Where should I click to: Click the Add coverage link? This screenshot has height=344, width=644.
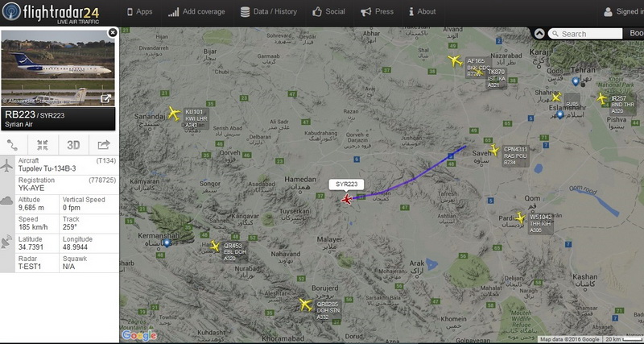[x=196, y=12]
